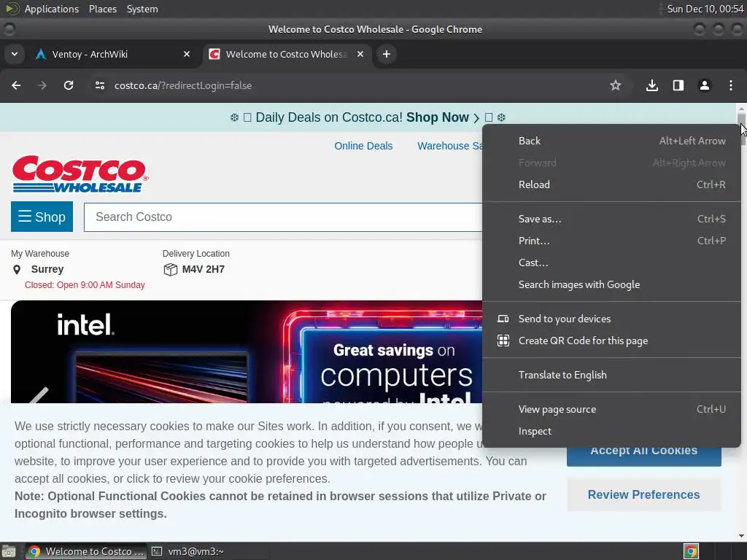Viewport: 747px width, 560px height.
Task: Select Save as... in context menu
Action: (x=612, y=219)
